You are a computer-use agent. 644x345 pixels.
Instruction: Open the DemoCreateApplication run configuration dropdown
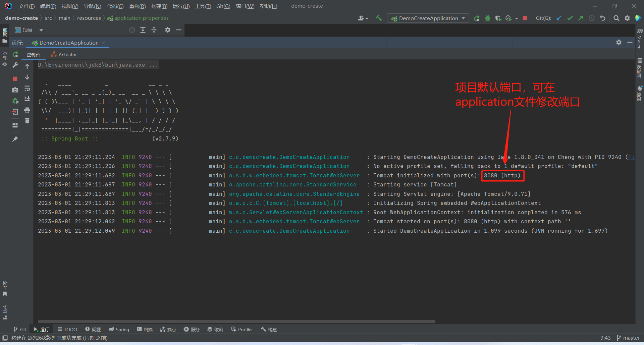[428, 18]
